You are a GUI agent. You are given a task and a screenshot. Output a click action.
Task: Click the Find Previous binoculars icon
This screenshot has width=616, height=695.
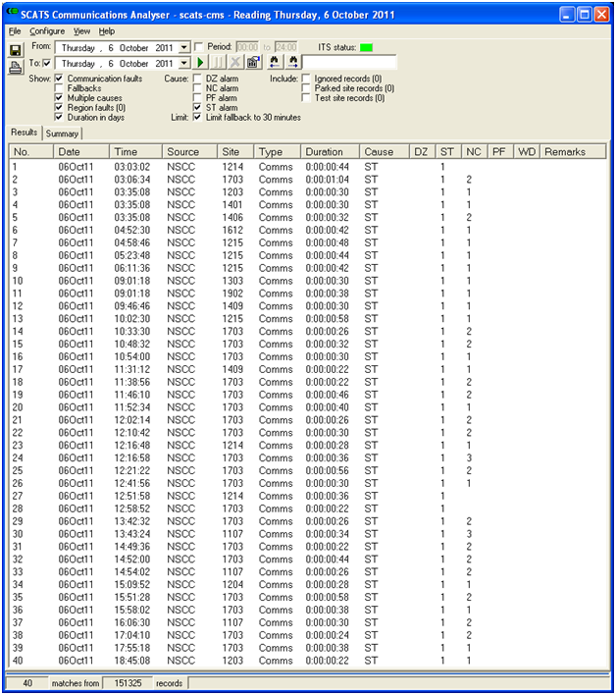point(275,62)
